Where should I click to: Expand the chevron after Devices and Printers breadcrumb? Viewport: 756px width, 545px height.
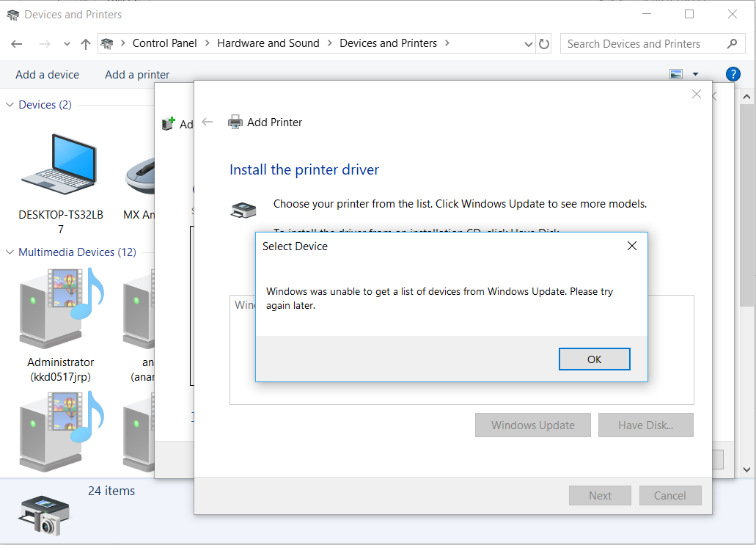point(447,43)
